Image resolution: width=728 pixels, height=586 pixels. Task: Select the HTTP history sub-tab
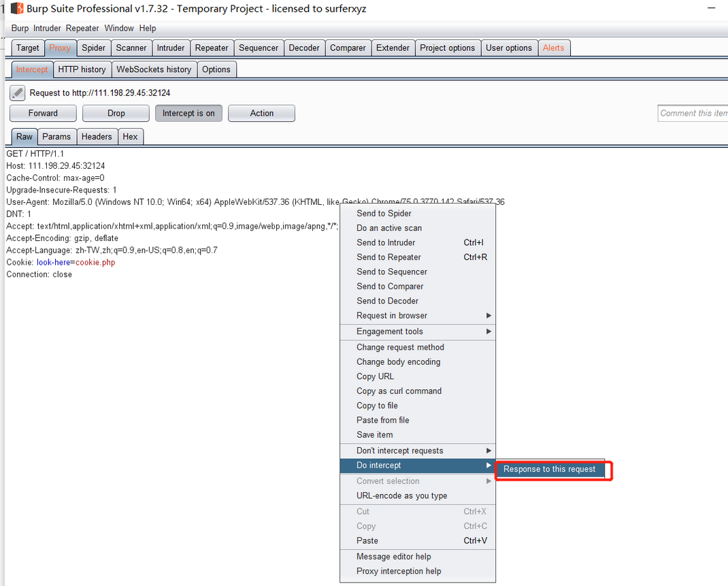tap(82, 69)
